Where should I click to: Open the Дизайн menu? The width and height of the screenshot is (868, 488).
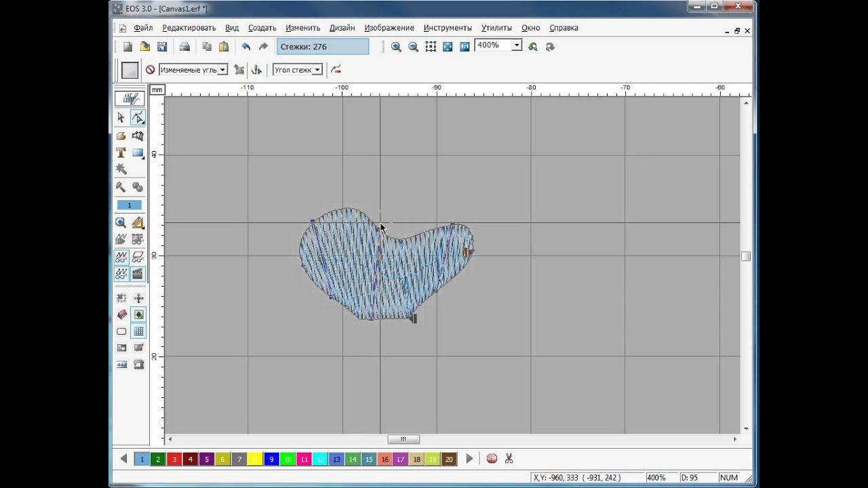342,28
